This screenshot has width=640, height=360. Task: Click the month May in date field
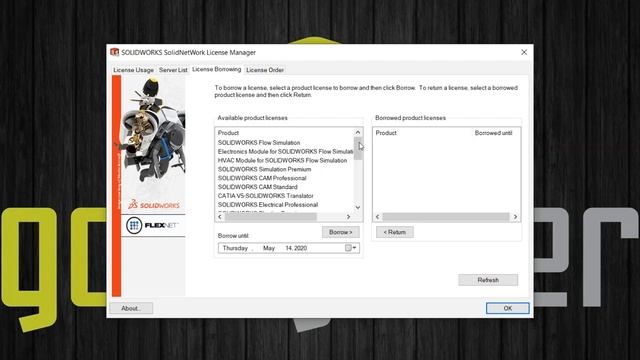[269, 248]
